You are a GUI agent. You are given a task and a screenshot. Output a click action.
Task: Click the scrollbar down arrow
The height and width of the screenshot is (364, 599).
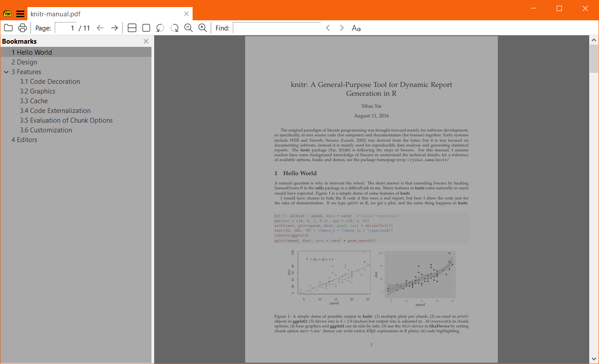594,358
